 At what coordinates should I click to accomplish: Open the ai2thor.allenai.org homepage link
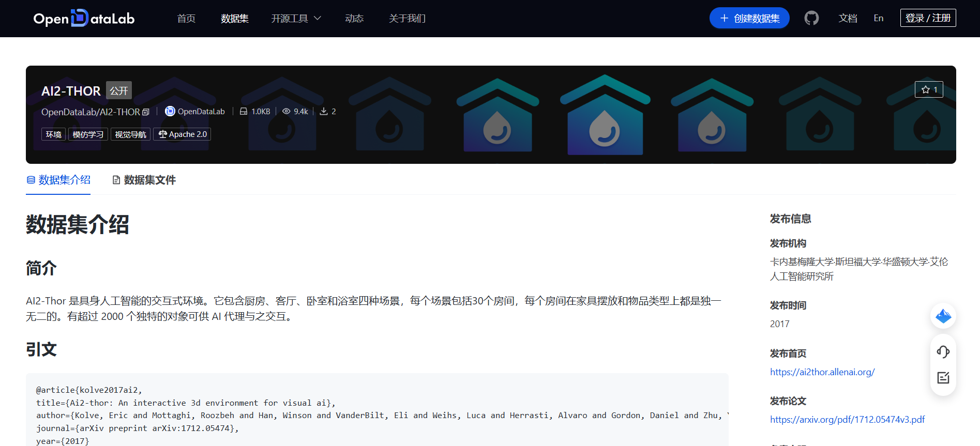(822, 372)
